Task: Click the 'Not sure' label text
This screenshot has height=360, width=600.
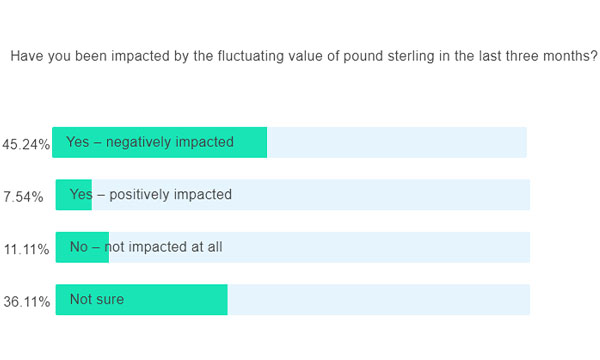Action: (x=97, y=299)
